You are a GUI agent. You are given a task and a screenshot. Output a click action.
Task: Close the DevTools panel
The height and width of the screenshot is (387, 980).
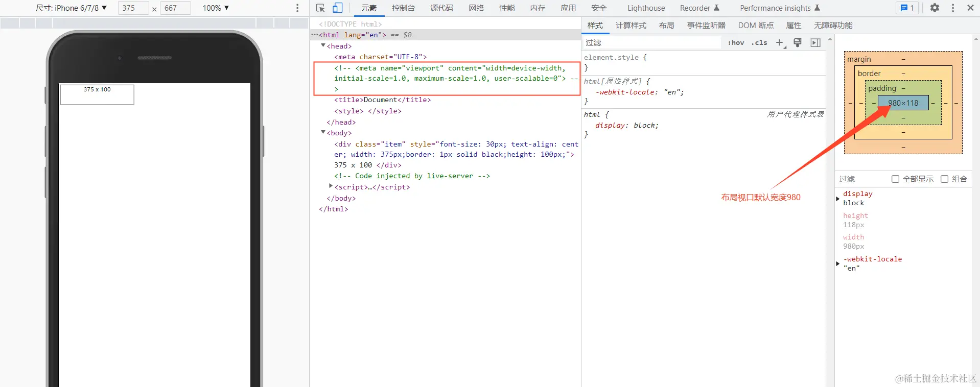pos(970,8)
